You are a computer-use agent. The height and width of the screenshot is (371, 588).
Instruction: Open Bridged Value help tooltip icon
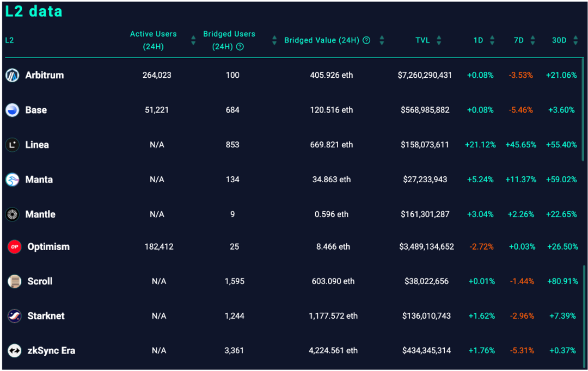click(x=366, y=40)
